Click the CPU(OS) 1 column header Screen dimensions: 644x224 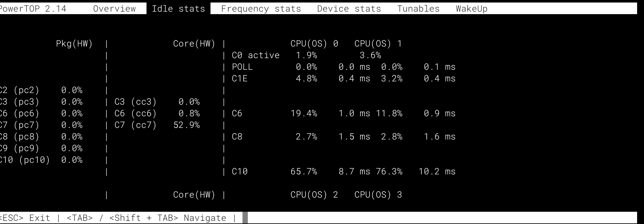point(378,44)
